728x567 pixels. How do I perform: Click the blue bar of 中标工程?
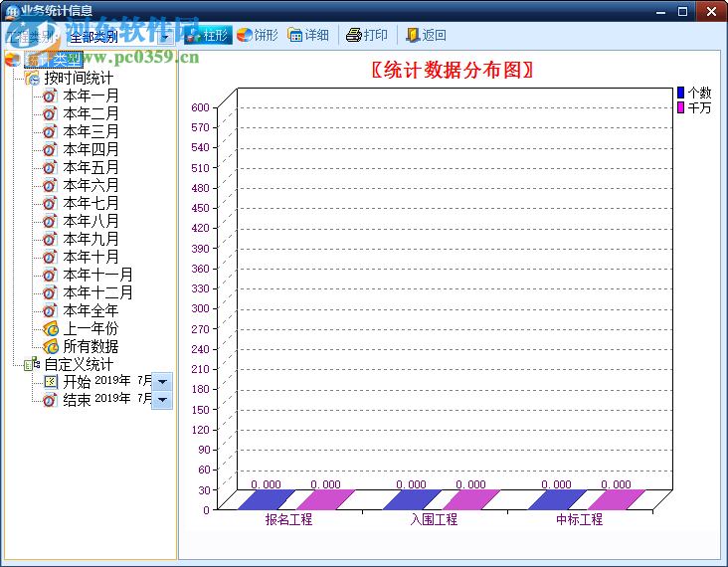click(x=557, y=499)
